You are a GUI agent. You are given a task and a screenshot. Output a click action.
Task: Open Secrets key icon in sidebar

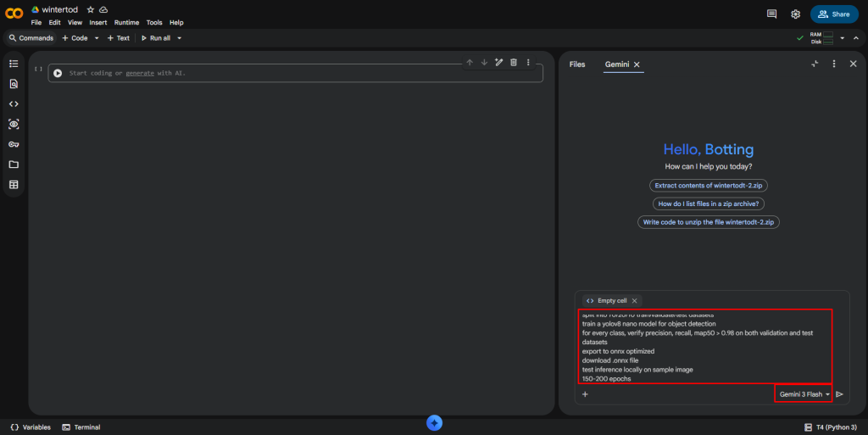[x=14, y=144]
